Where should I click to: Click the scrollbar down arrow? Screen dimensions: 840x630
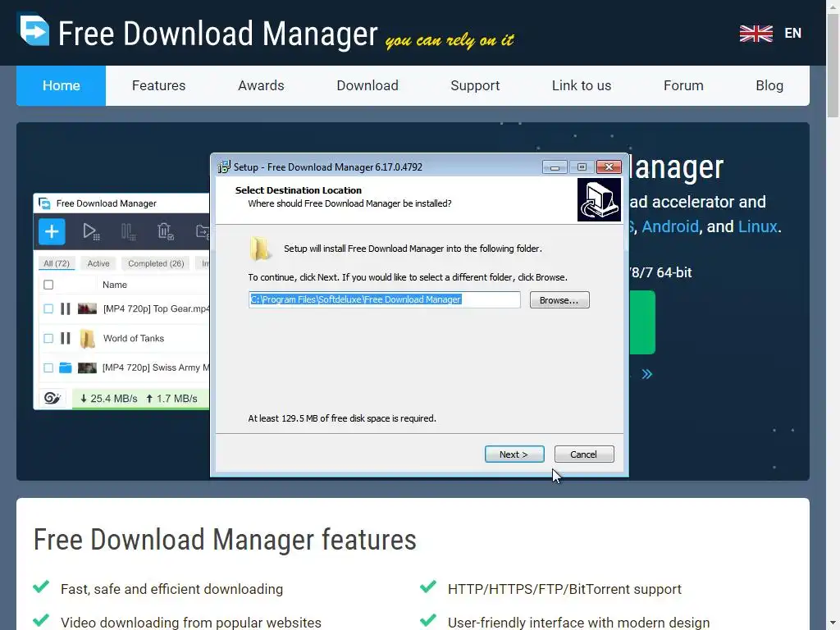click(x=833, y=623)
